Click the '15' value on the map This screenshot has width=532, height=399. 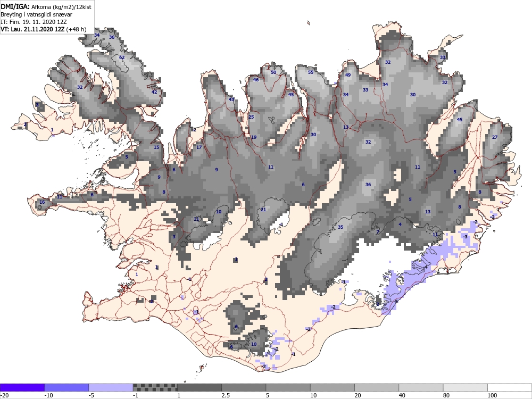156,147
